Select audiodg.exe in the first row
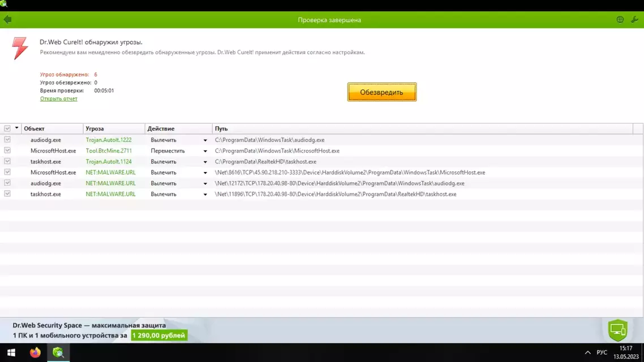Viewport: 644px width, 362px height. point(46,140)
